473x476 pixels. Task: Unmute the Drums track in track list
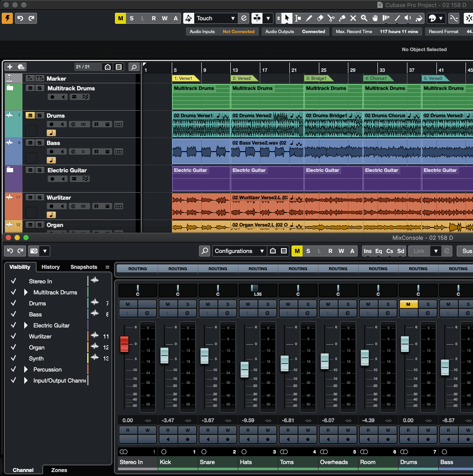click(30, 115)
